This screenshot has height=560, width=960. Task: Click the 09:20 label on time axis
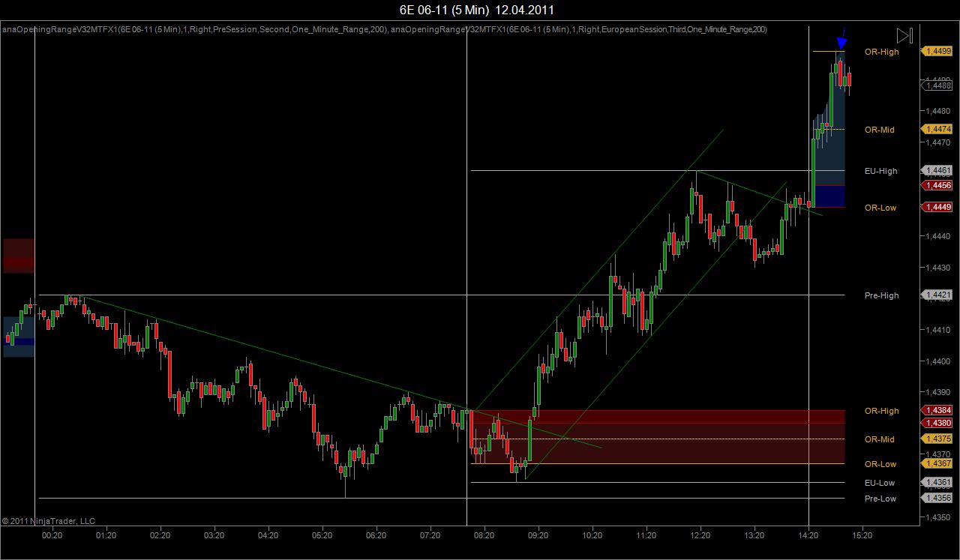538,535
